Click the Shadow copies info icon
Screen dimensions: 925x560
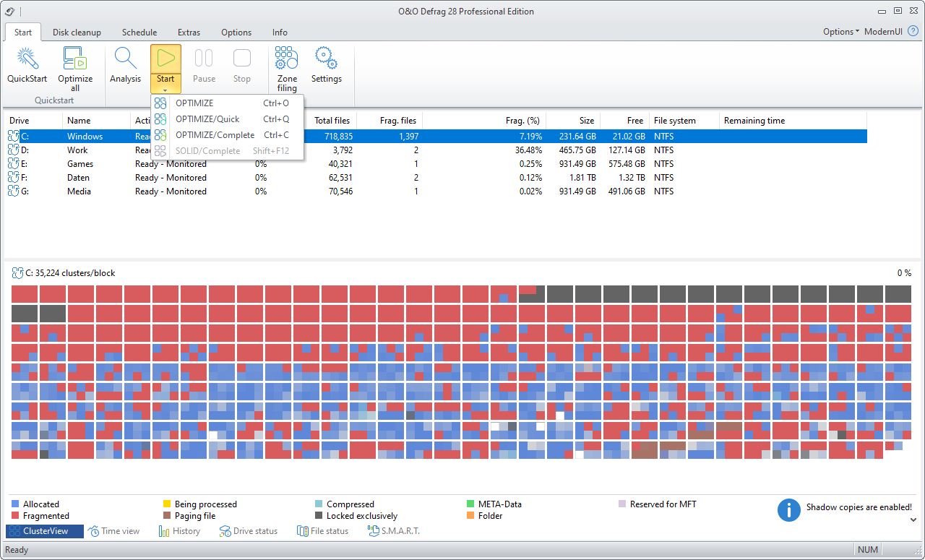pos(789,509)
